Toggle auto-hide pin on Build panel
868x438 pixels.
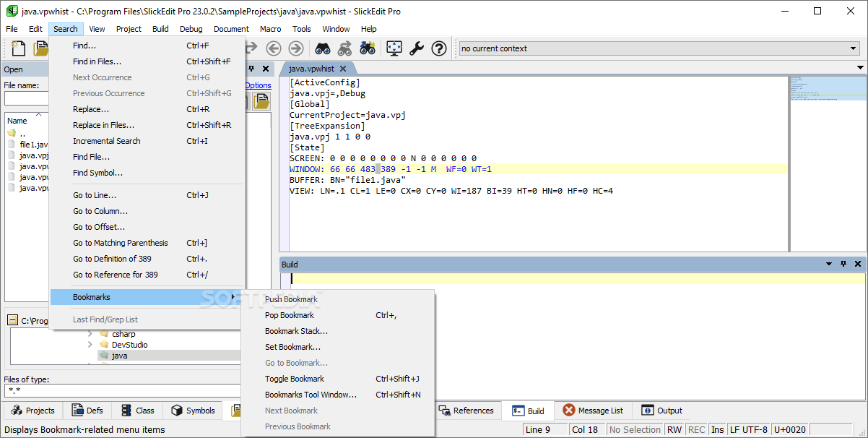click(x=843, y=264)
